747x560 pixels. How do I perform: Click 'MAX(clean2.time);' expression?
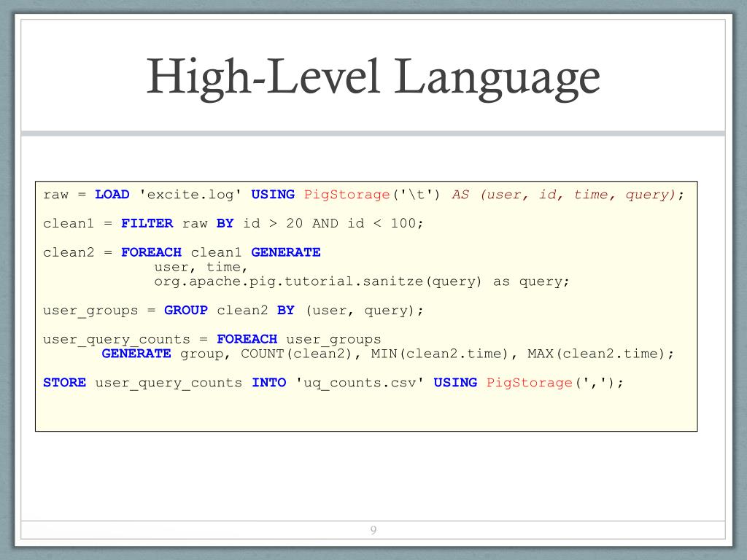pyautogui.click(x=600, y=354)
